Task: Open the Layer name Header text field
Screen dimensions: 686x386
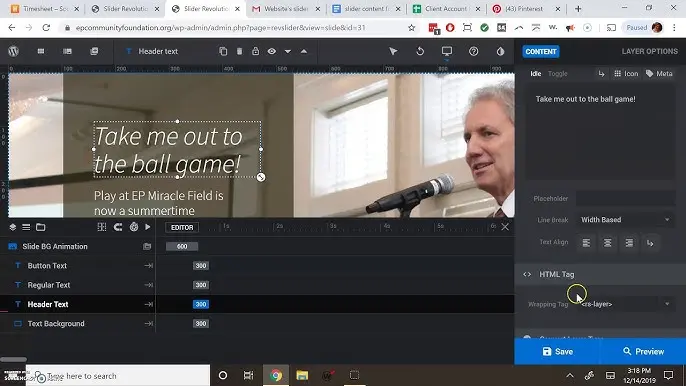Action: coord(158,51)
